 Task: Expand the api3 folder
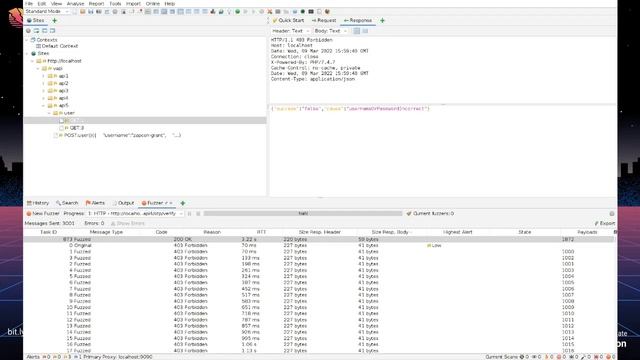(x=44, y=91)
